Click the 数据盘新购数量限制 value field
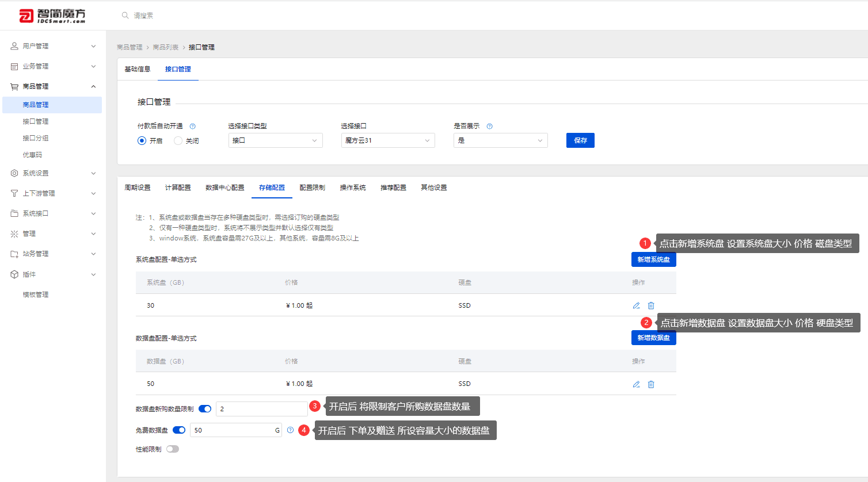Image resolution: width=868 pixels, height=482 pixels. pyautogui.click(x=262, y=409)
